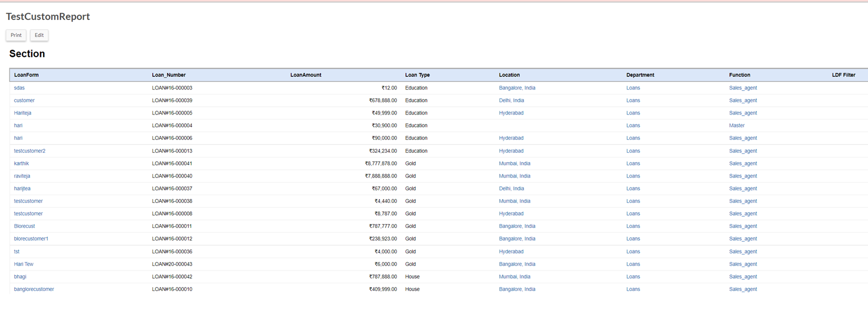Open Delhi, India location in customer row
This screenshot has height=323, width=868.
click(x=511, y=101)
